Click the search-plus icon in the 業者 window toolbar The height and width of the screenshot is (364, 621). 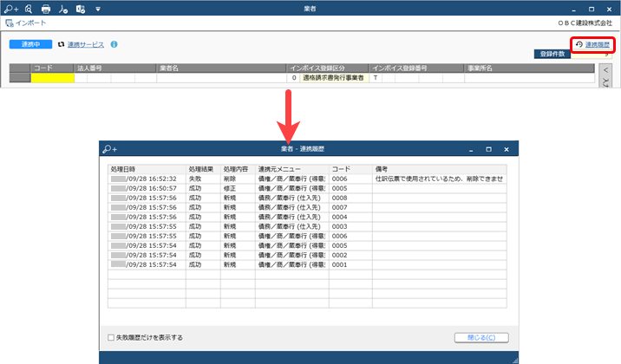[x=11, y=9]
